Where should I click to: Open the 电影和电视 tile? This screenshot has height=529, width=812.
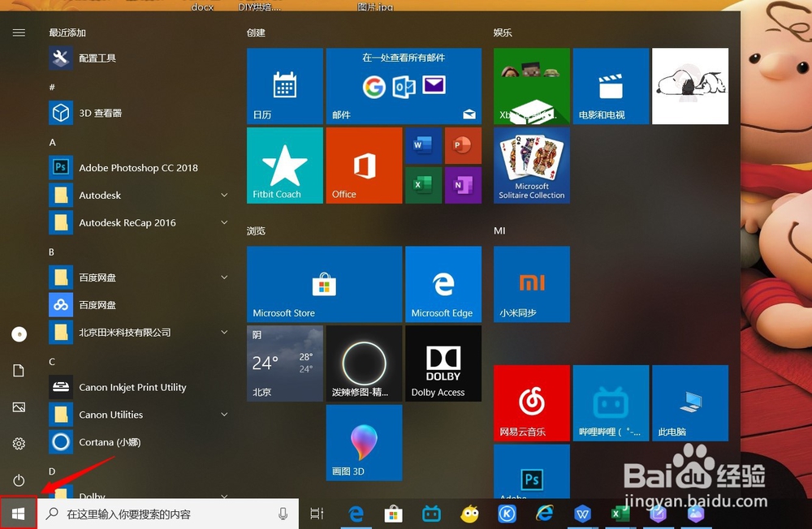(x=611, y=86)
